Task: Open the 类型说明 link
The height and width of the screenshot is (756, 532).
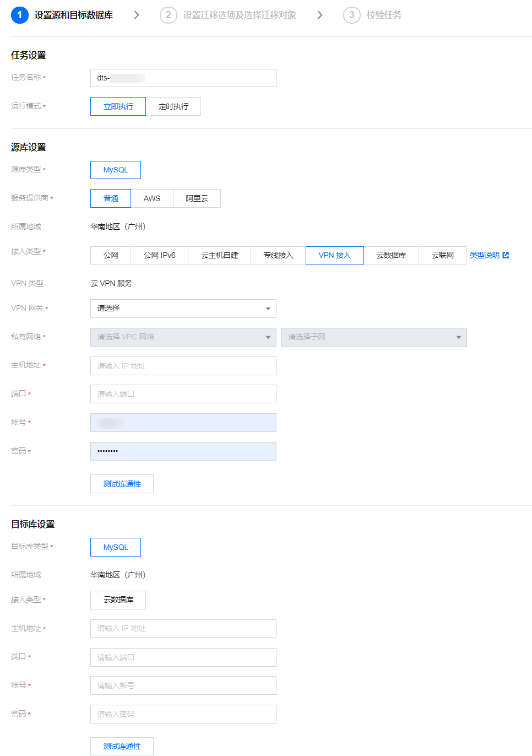Action: pyautogui.click(x=485, y=255)
